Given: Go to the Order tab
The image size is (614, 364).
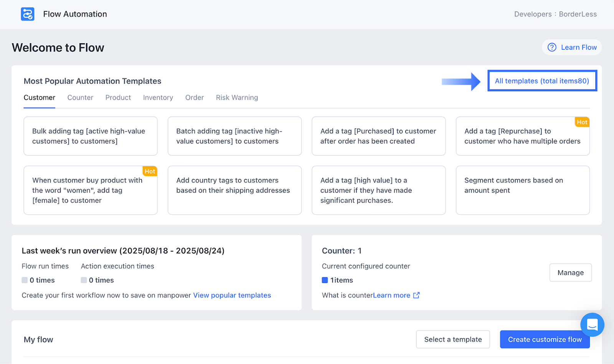Looking at the screenshot, I should (195, 98).
